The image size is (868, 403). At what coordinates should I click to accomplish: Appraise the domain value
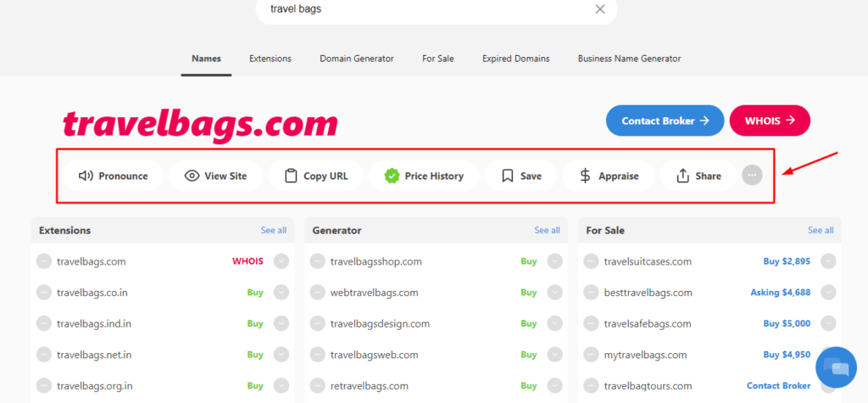tap(609, 176)
